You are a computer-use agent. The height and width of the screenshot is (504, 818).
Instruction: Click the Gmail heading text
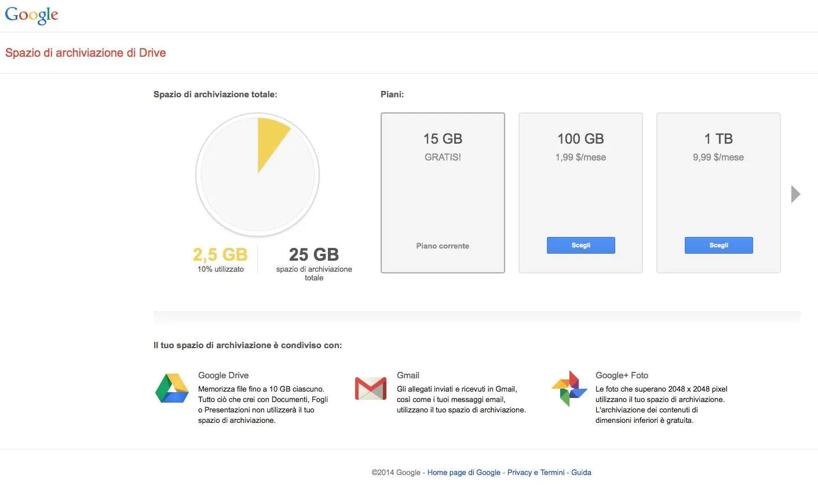[x=408, y=375]
